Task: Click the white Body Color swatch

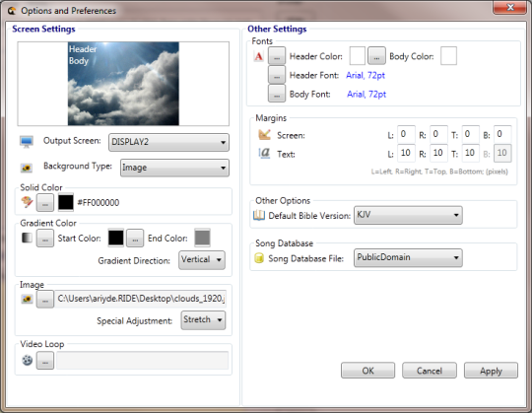Action: [x=448, y=55]
